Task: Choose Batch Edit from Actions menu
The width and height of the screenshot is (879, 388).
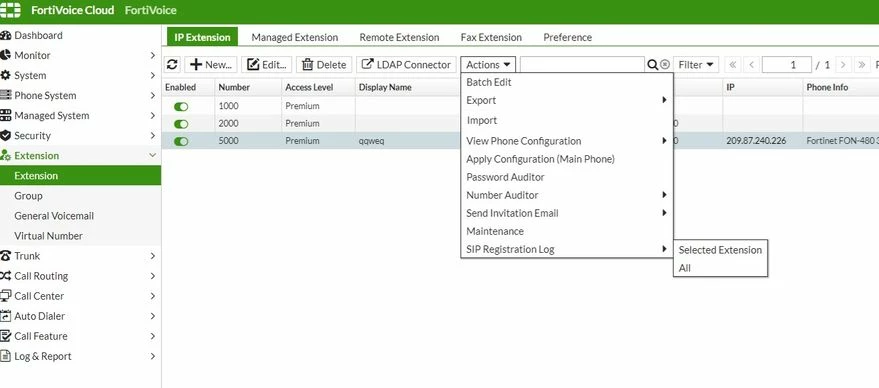Action: click(567, 82)
